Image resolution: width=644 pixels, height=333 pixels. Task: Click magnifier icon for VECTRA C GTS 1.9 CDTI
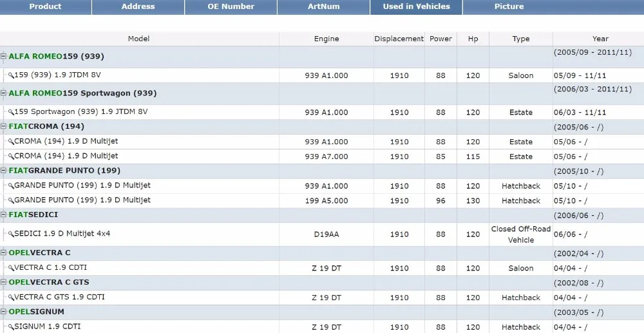coord(11,298)
